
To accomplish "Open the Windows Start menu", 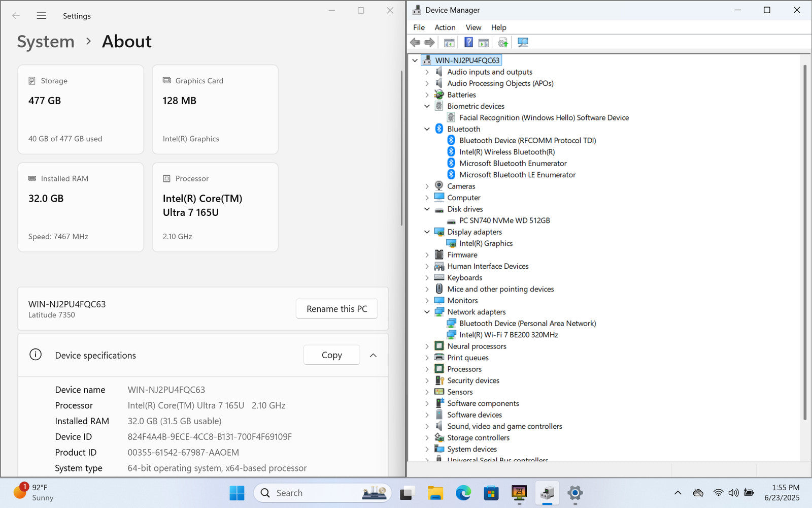I will [236, 493].
